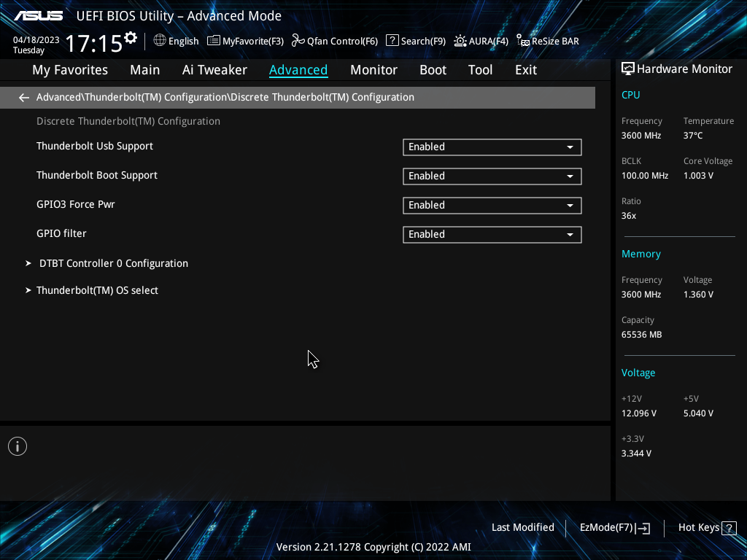Open MyFavorite(F3) from the top toolbar
The width and height of the screenshot is (747, 560).
(245, 41)
